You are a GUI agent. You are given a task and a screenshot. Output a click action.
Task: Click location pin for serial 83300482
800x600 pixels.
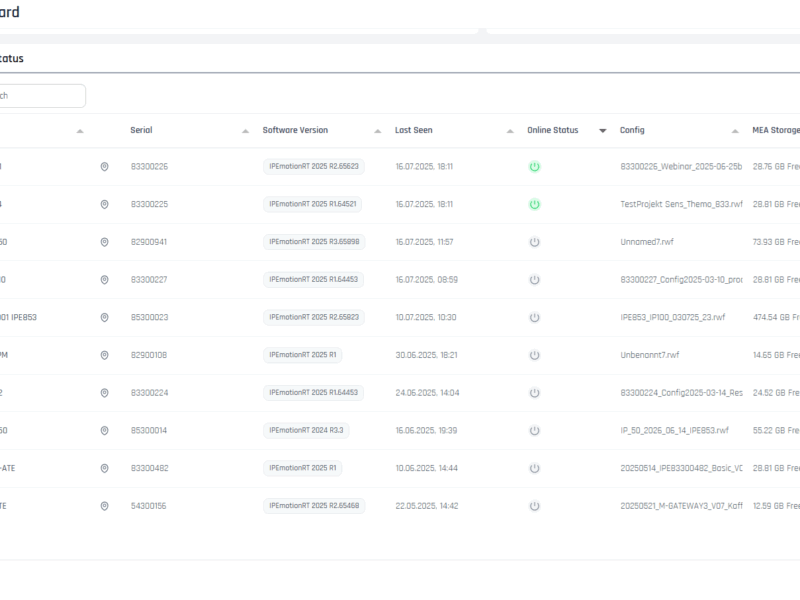(104, 468)
